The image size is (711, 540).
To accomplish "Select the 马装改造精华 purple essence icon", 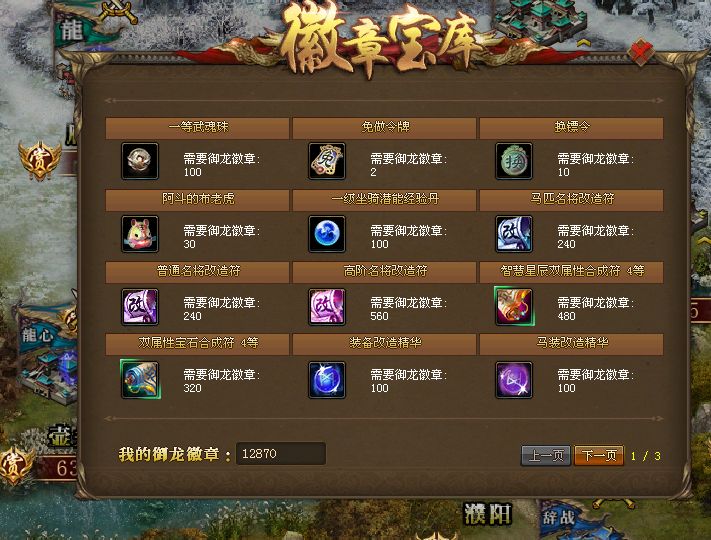I will coord(514,379).
